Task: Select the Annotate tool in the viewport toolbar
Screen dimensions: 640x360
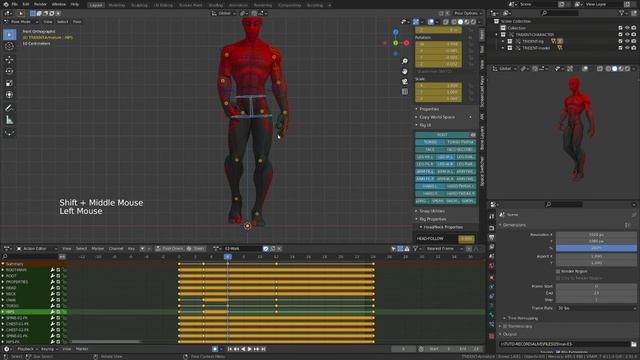Action: pos(9,108)
